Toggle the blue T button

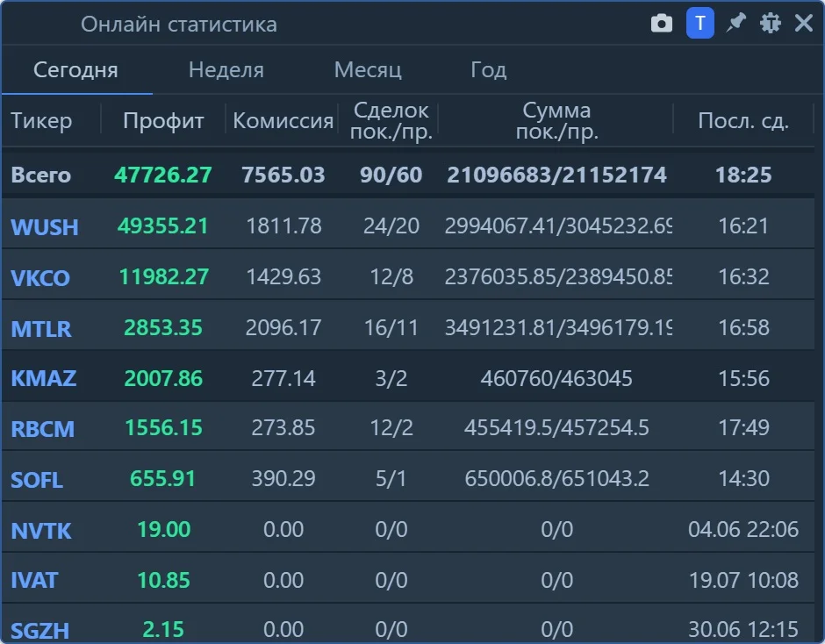pos(699,23)
